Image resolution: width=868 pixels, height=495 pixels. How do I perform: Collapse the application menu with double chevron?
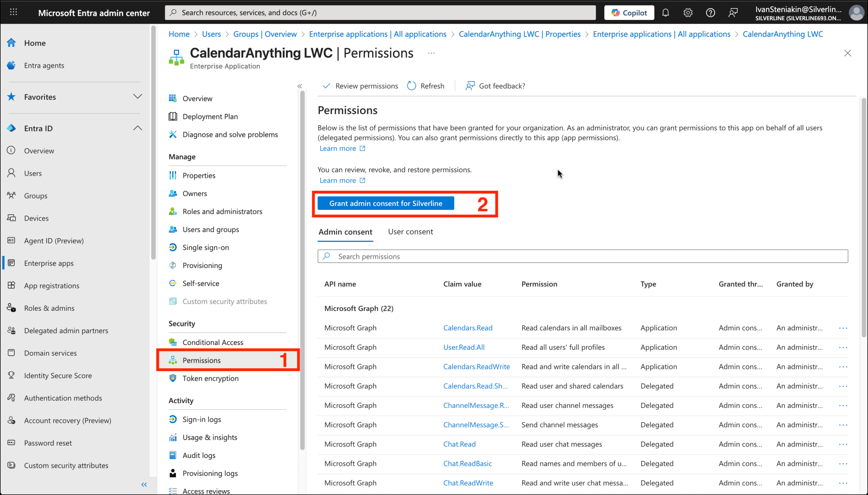(x=299, y=86)
